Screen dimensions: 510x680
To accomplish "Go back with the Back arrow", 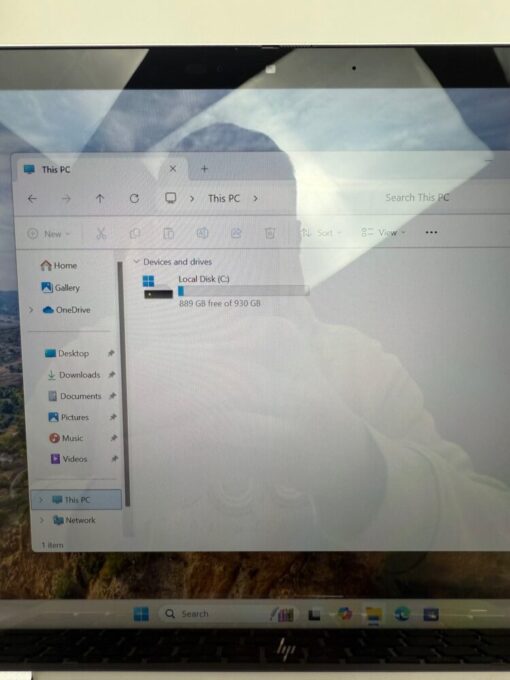I will 32,199.
